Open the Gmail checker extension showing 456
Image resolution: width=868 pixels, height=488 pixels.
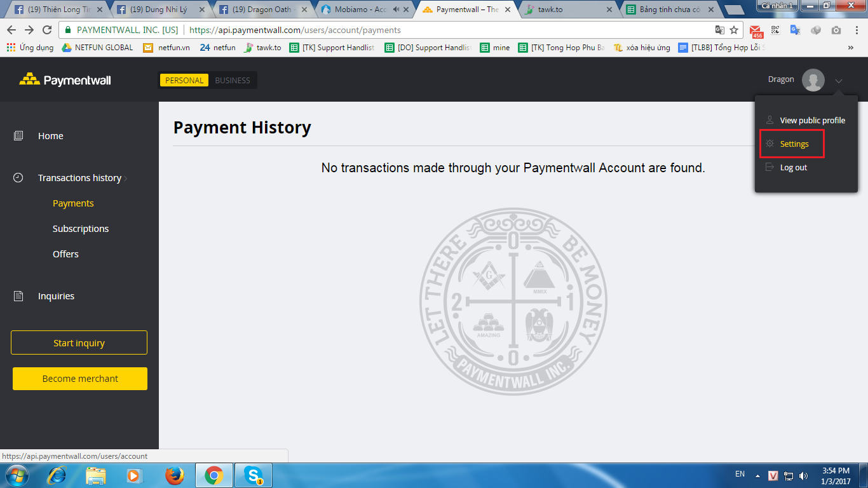click(756, 31)
